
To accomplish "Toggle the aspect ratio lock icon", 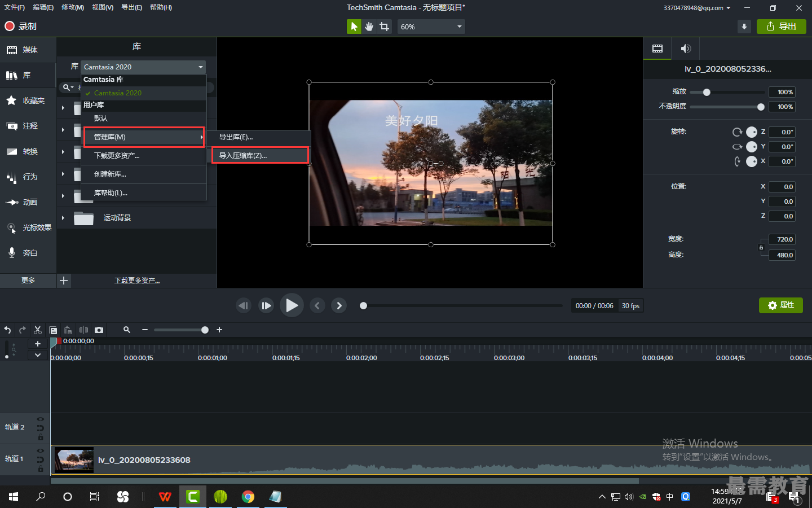I will 761,248.
